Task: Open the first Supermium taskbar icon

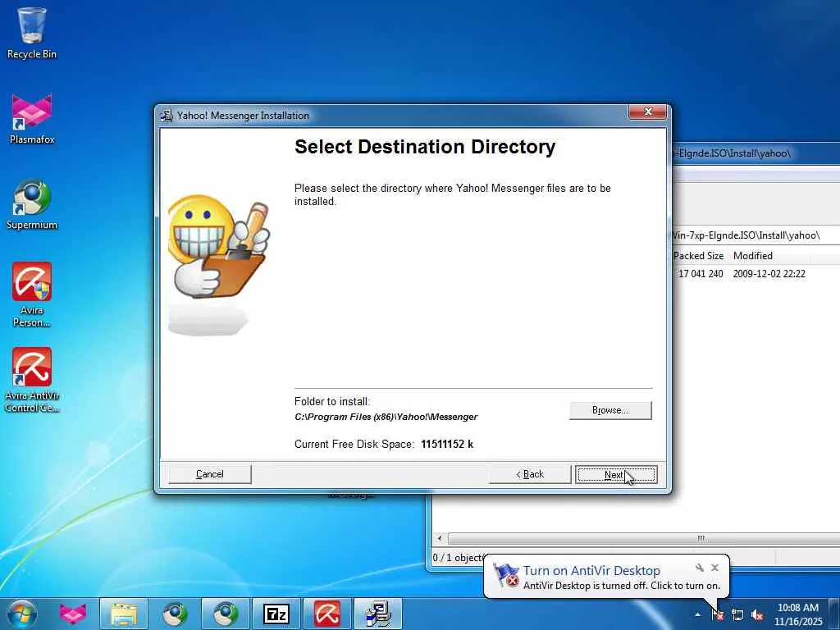Action: [175, 614]
